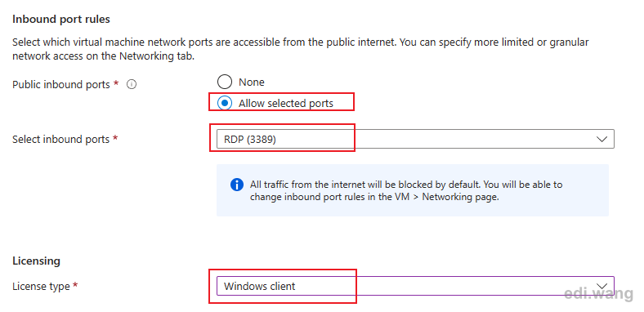644x312 pixels.
Task: Click the Inbound port rules heading
Action: tap(61, 20)
